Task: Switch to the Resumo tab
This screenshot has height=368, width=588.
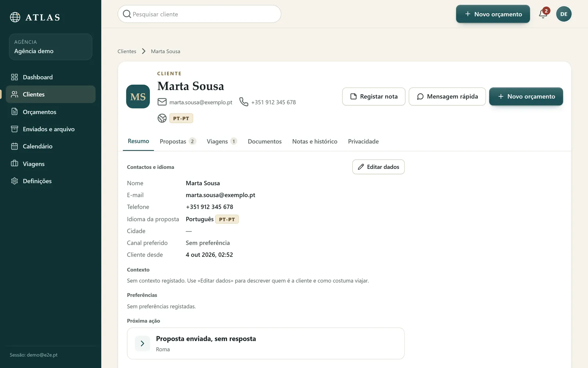Action: [138, 141]
